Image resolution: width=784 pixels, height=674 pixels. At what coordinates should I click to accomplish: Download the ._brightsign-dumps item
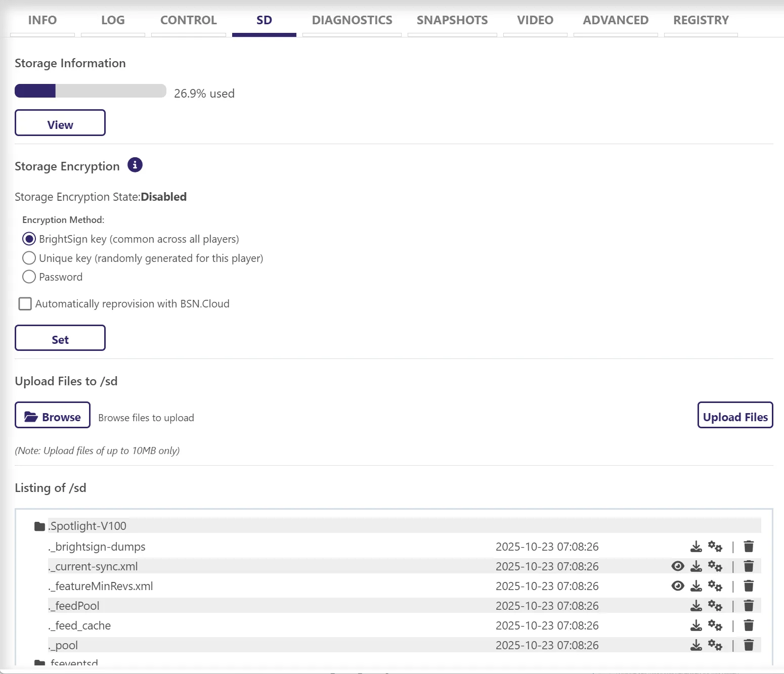click(x=696, y=547)
